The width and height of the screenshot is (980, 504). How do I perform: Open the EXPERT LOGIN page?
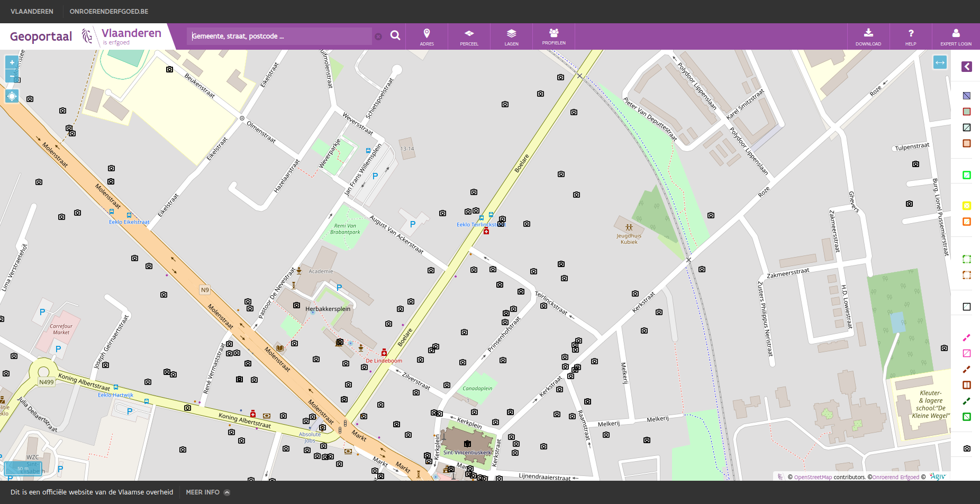pos(956,36)
